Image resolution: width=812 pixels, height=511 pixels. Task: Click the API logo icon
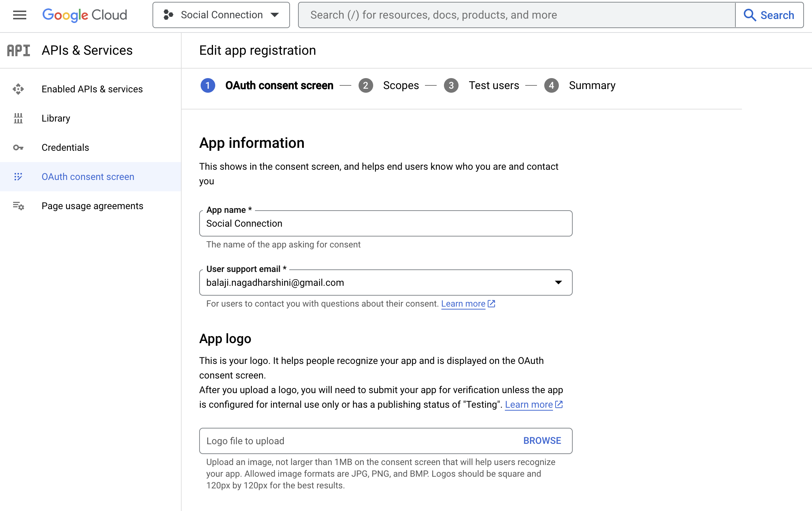19,50
